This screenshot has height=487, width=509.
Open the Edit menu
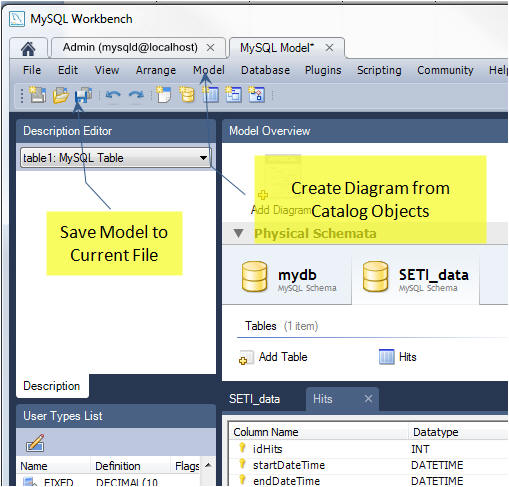coord(68,70)
